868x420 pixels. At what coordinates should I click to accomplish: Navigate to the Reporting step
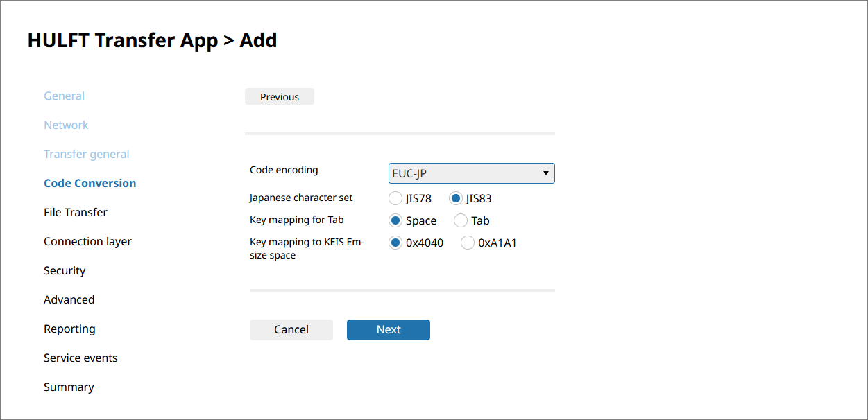[69, 329]
